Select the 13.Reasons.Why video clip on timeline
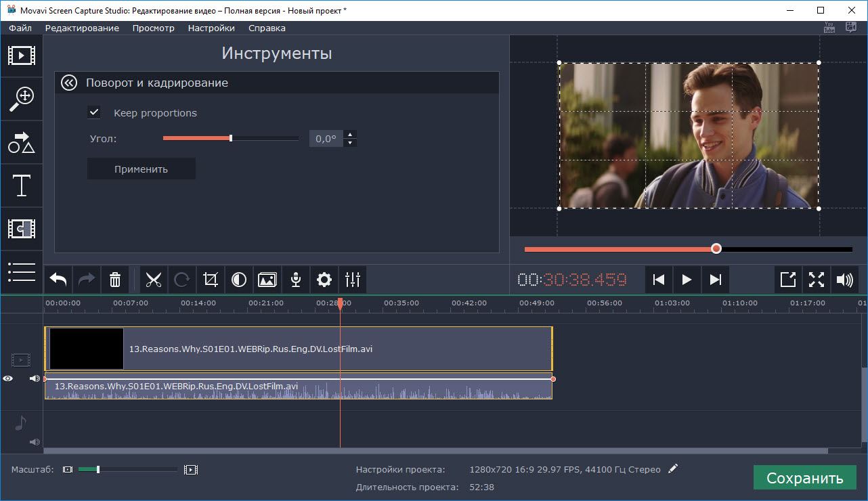868x501 pixels. tap(299, 349)
